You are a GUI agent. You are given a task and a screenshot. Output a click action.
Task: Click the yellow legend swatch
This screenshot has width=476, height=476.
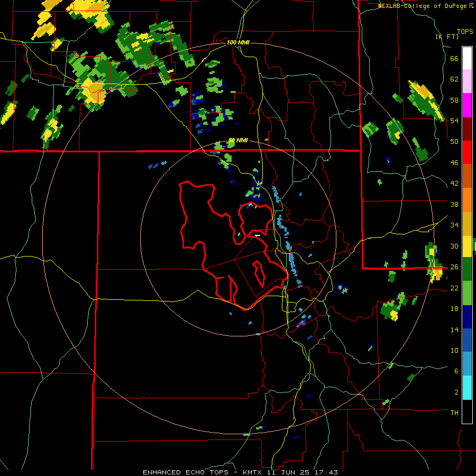coord(467,246)
